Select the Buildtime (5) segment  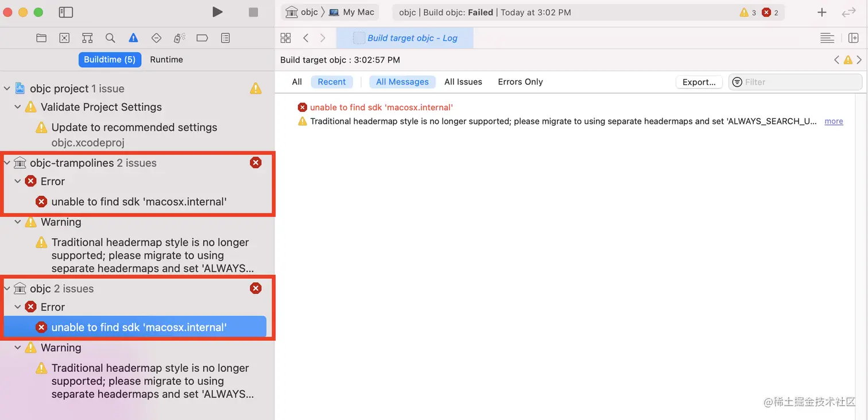110,60
